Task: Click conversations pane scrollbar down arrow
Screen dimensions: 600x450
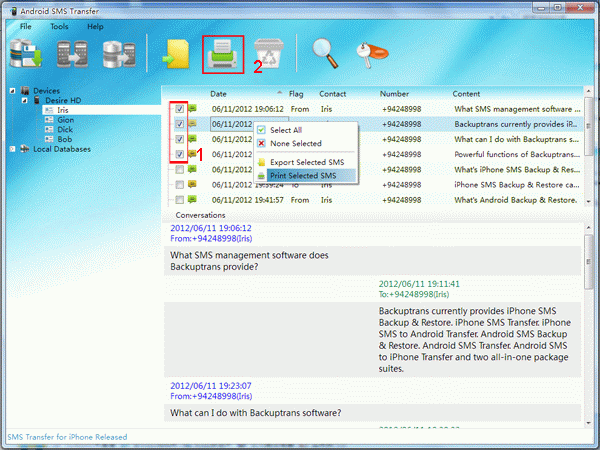Action: click(588, 423)
